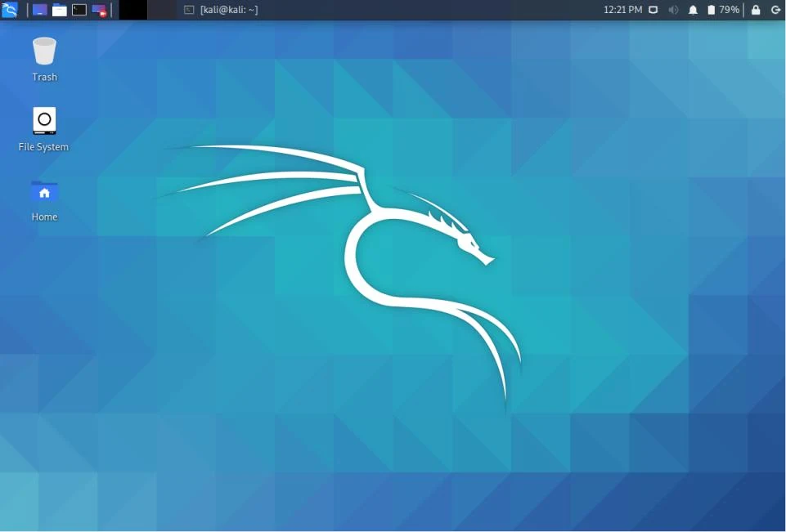Click the muted volume speaker icon
The image size is (786, 532).
point(673,10)
